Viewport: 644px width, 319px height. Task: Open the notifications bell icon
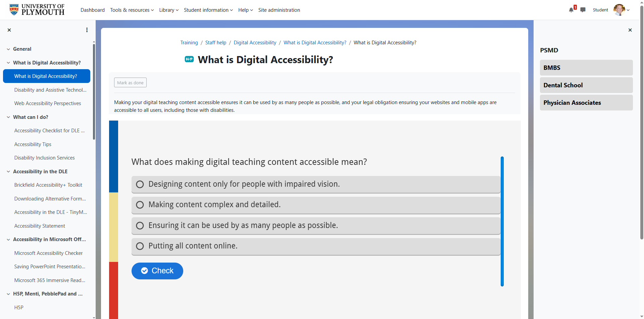[x=571, y=10]
